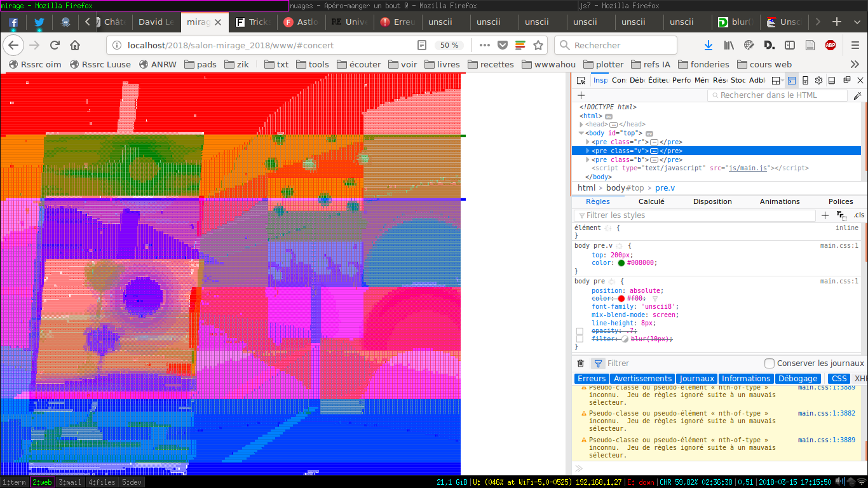This screenshot has height=488, width=868.
Task: Activate the element picker in DevTools
Action: (x=581, y=81)
